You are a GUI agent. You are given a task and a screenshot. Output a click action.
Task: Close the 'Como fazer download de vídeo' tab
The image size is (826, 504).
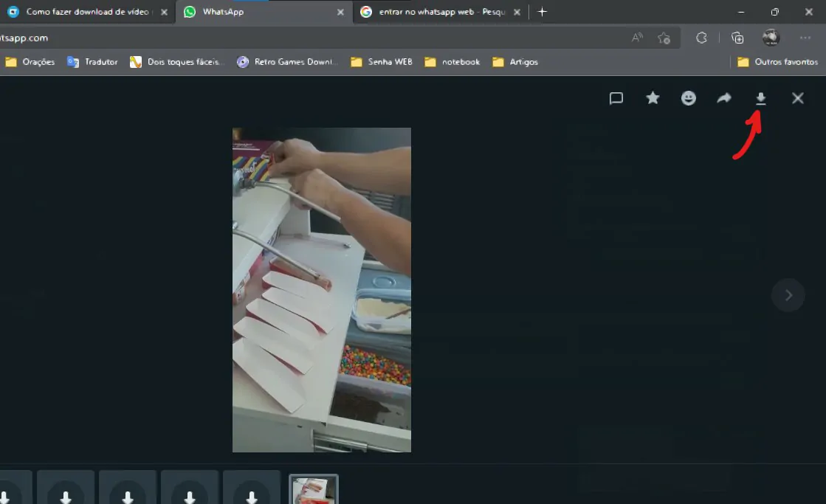tap(165, 12)
